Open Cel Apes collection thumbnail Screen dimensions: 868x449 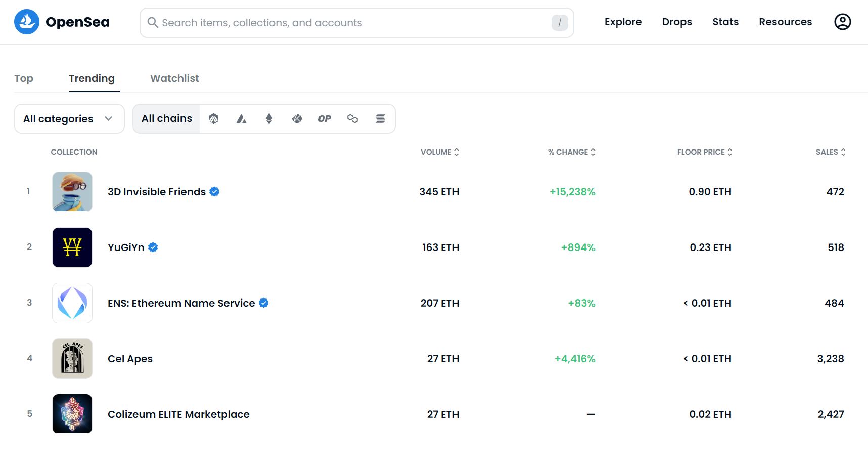click(x=72, y=358)
